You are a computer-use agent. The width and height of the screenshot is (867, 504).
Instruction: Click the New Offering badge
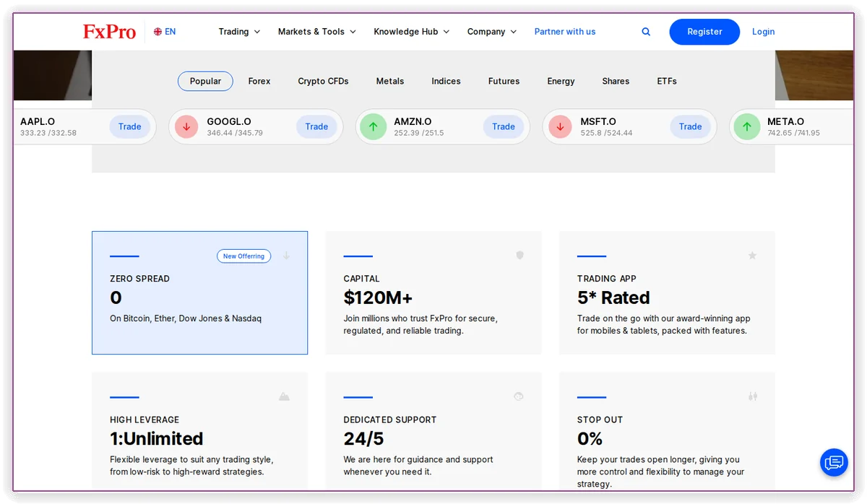click(244, 256)
